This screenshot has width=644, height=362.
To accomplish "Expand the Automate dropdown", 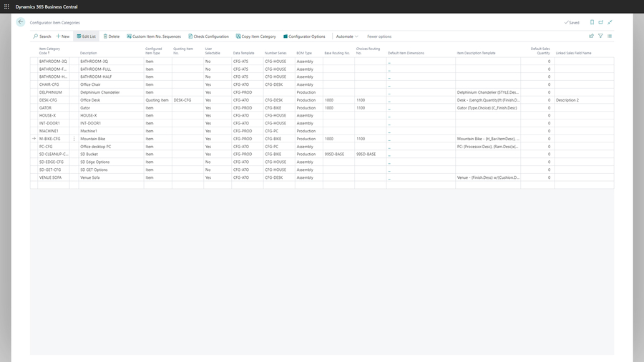I will [346, 36].
